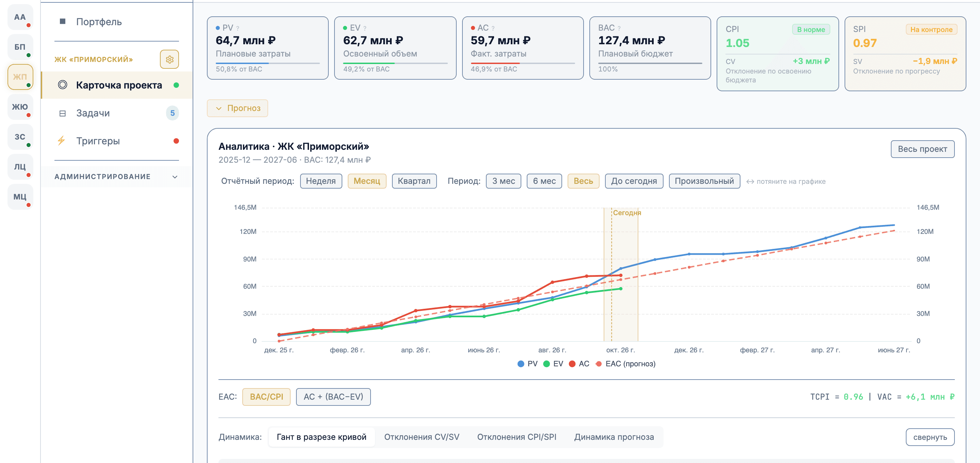This screenshot has width=980, height=463.
Task: Select the До сегодня period button
Action: (x=634, y=181)
